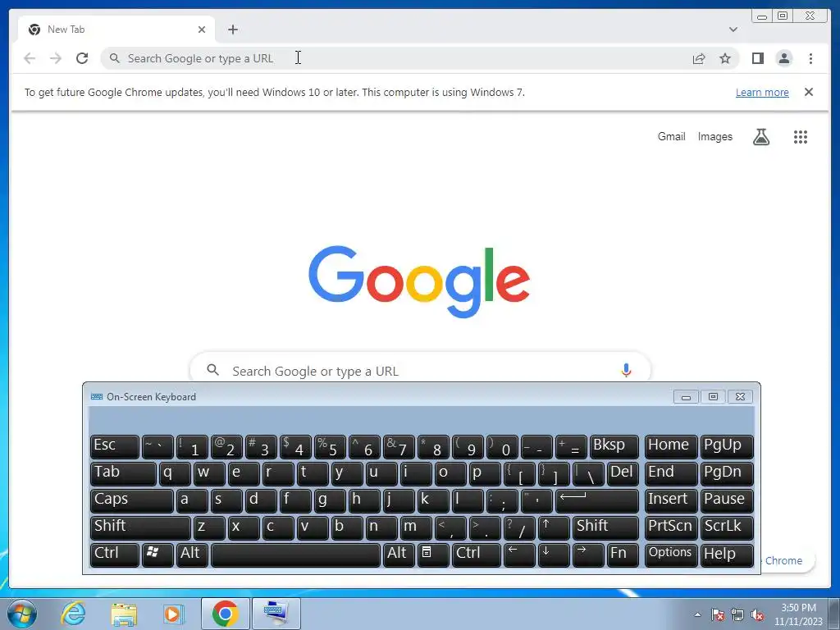Close the New Tab tab
840x630 pixels.
click(x=202, y=30)
